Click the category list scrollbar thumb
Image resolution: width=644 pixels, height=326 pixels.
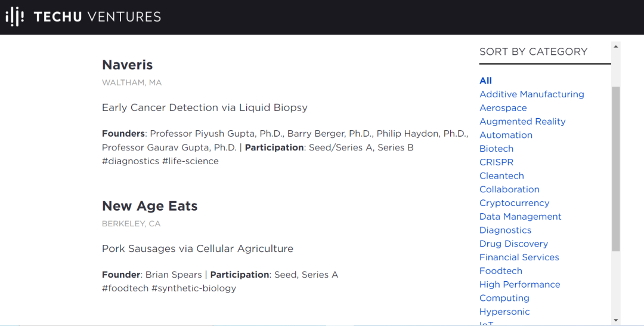click(616, 168)
